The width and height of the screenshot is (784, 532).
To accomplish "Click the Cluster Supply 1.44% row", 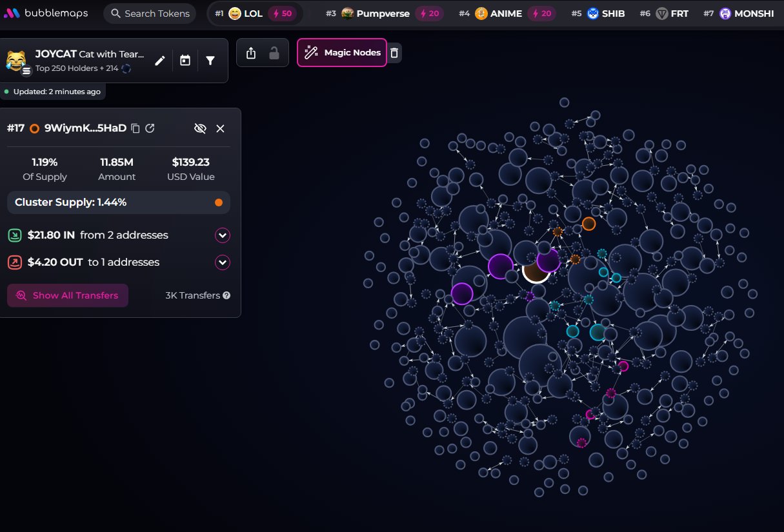I will click(x=119, y=202).
